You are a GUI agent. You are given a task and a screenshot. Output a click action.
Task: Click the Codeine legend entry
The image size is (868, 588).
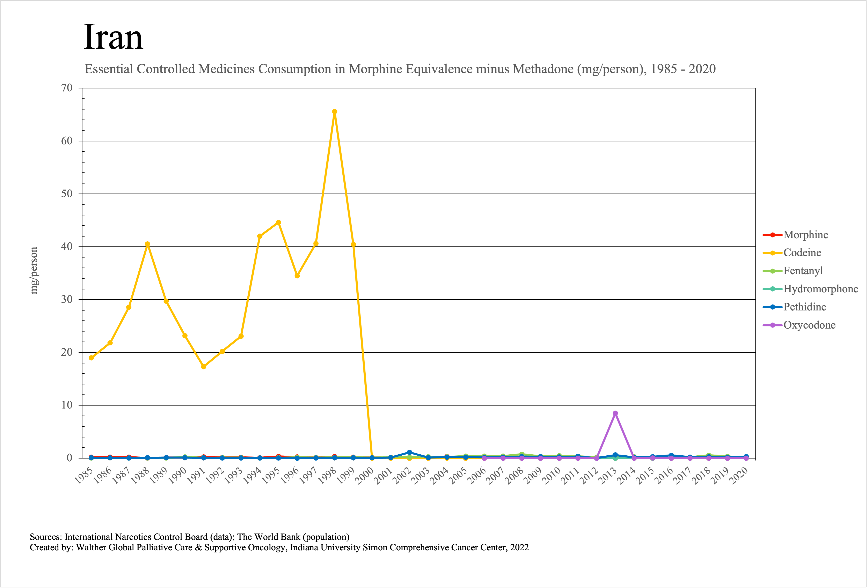802,253
